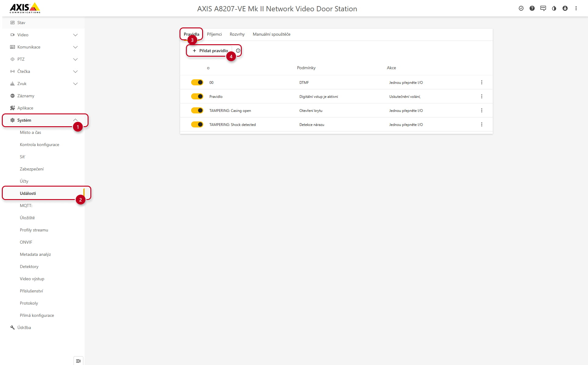
Task: Click the Otevření krytu condition text
Action: (311, 111)
